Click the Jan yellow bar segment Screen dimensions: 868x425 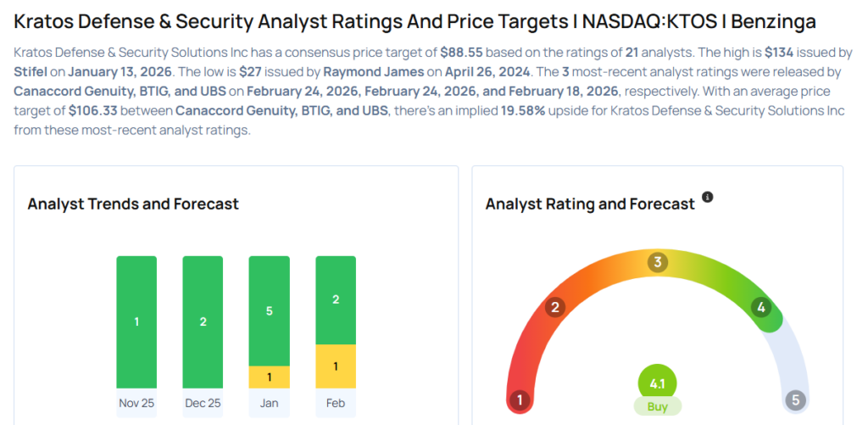point(270,377)
